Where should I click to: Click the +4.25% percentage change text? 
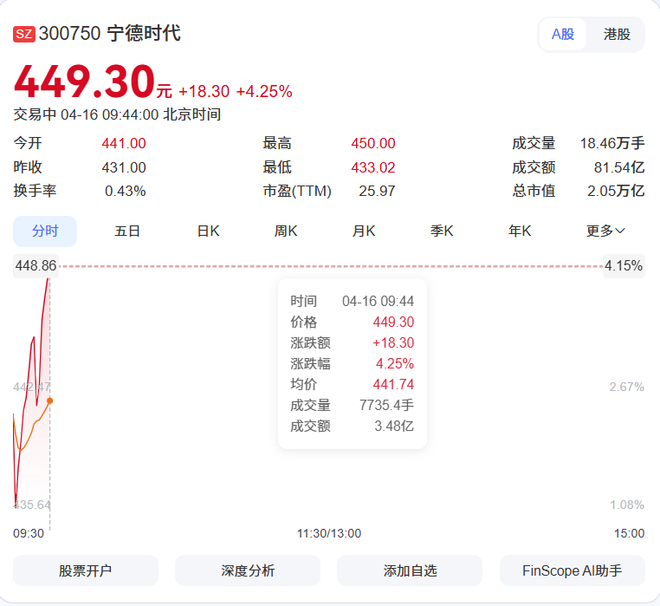(x=264, y=91)
